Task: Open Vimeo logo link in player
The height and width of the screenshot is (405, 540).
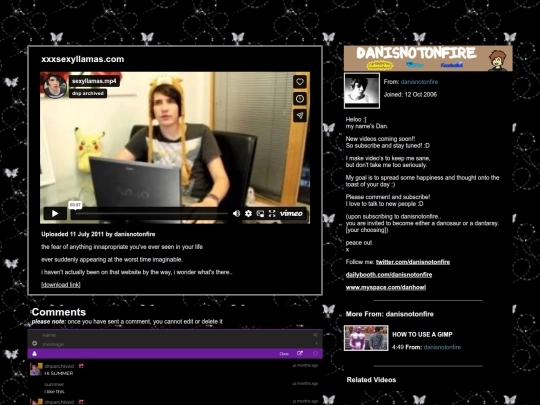Action: pyautogui.click(x=291, y=214)
